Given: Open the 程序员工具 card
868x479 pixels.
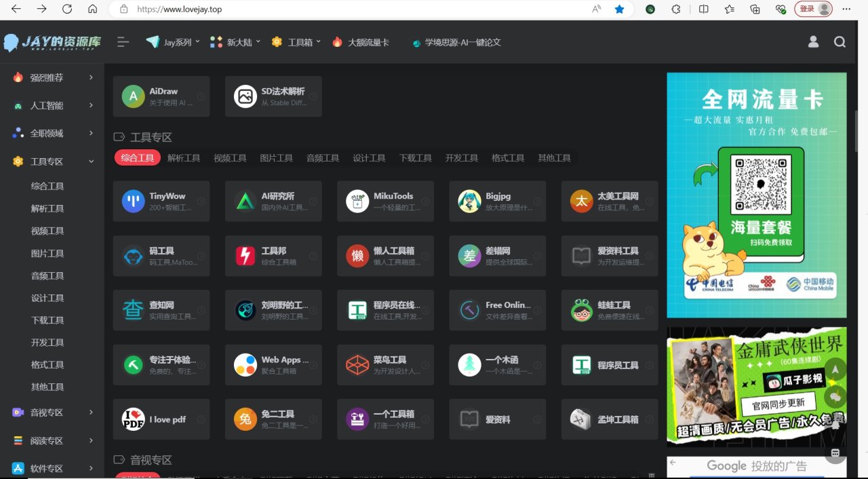Looking at the screenshot, I should (x=610, y=365).
